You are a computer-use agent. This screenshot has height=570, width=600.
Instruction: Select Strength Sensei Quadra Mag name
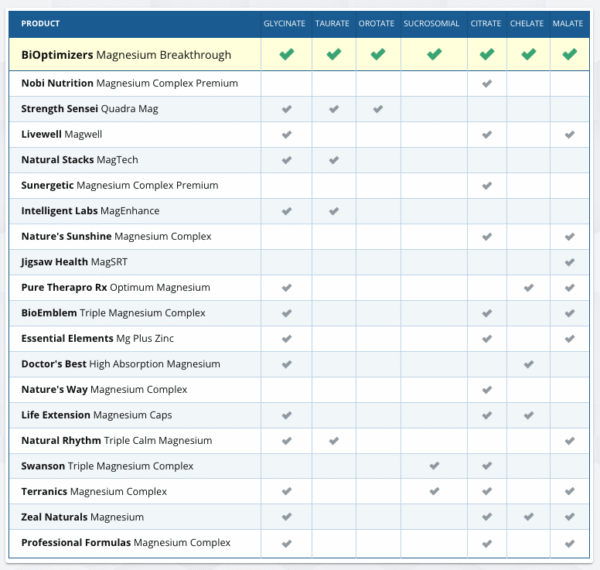90,109
